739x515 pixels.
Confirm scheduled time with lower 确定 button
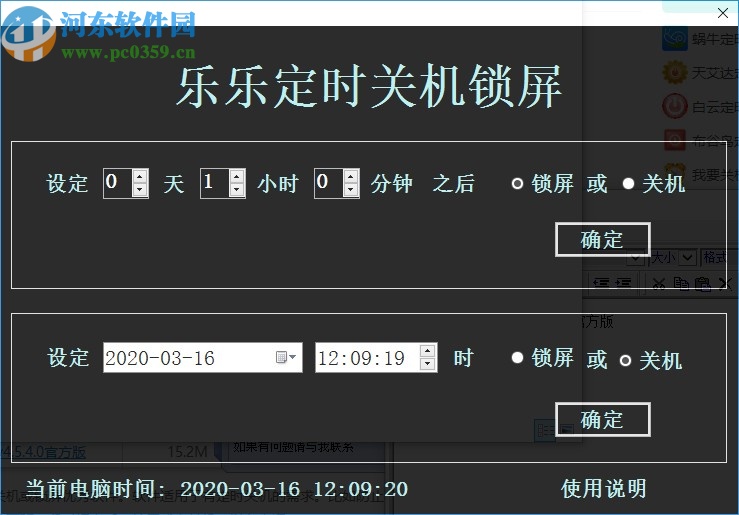coord(602,419)
